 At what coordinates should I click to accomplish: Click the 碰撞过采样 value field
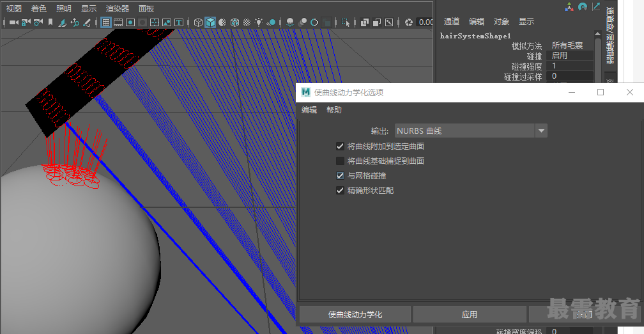pyautogui.click(x=570, y=76)
